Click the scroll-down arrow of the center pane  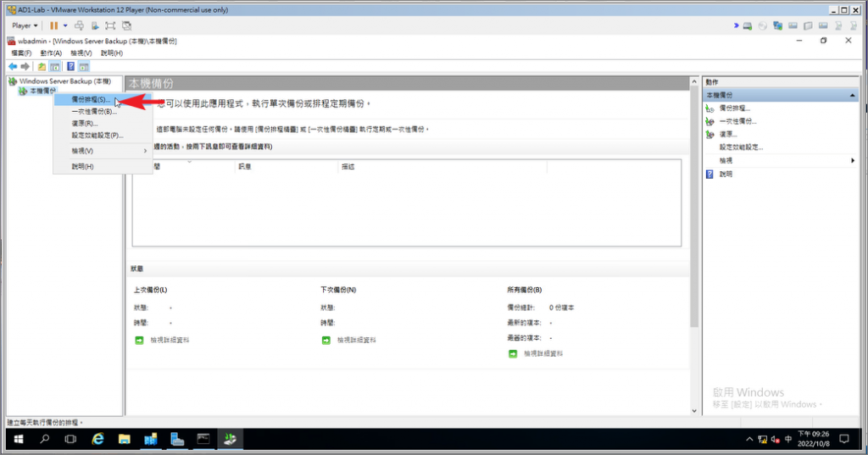point(694,411)
